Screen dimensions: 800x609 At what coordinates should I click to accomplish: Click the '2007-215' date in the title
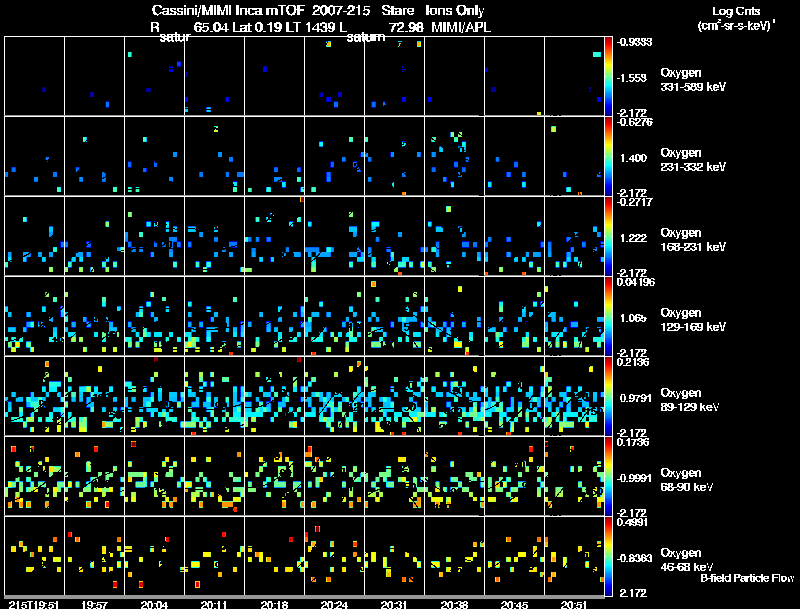(341, 10)
